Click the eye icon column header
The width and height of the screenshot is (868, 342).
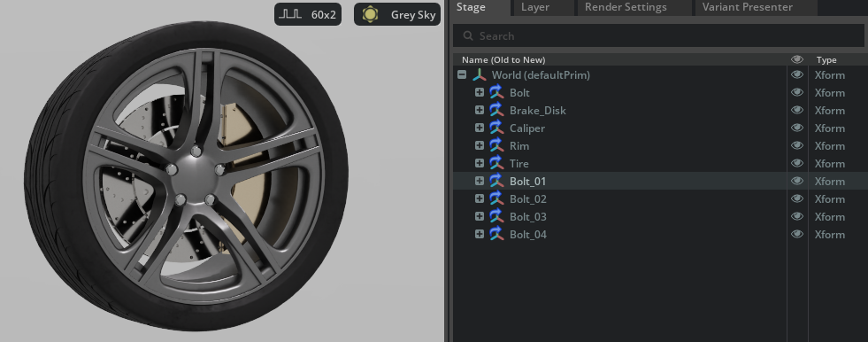[x=797, y=59]
